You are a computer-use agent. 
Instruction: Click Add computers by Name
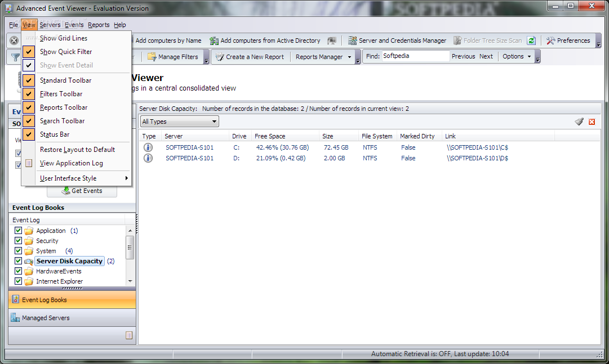click(x=167, y=41)
